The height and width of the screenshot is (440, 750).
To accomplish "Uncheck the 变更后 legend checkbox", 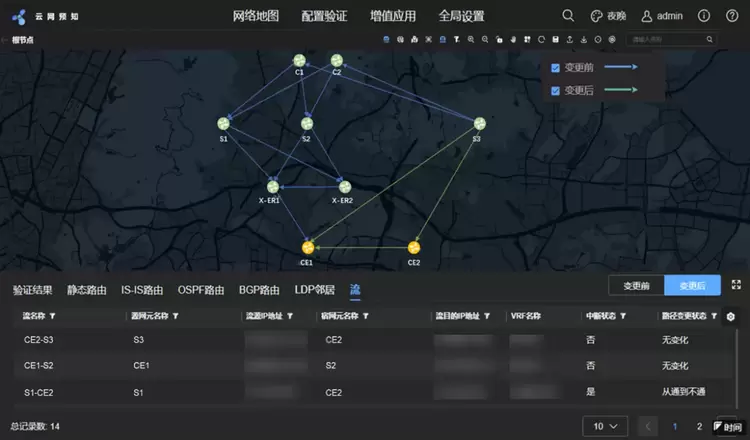I will click(556, 90).
